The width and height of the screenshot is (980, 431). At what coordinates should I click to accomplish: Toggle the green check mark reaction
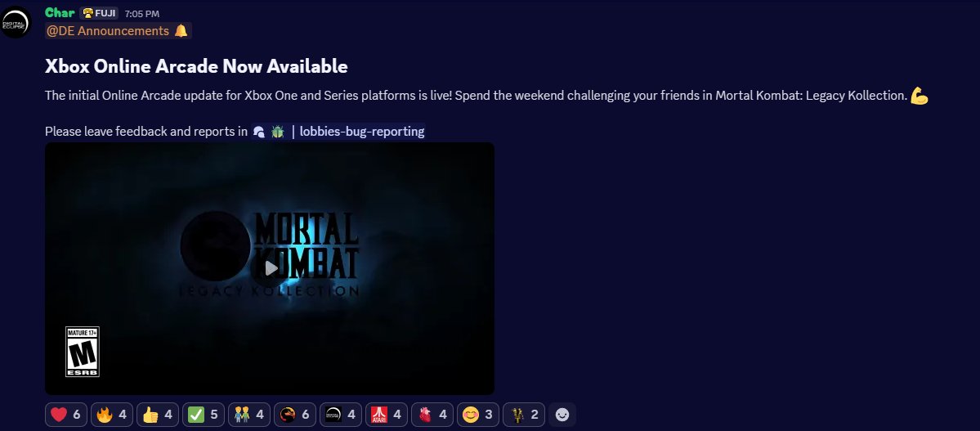pos(204,414)
